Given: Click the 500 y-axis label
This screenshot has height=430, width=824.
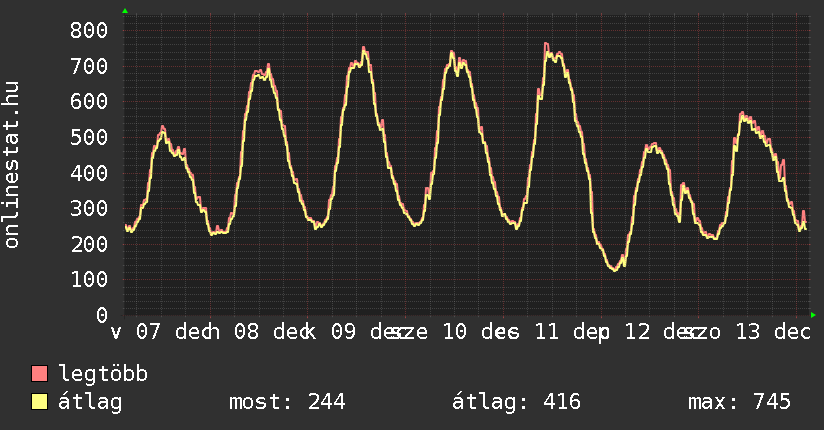Looking at the screenshot, I should tap(88, 137).
